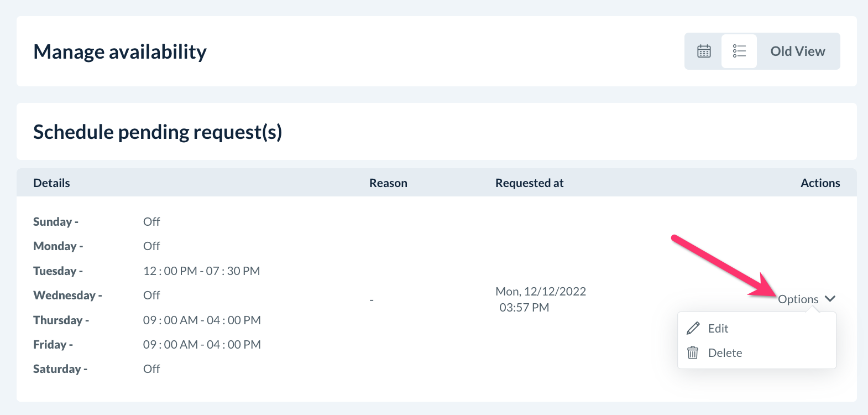Select the list view icon
This screenshot has width=868, height=415.
pos(739,51)
